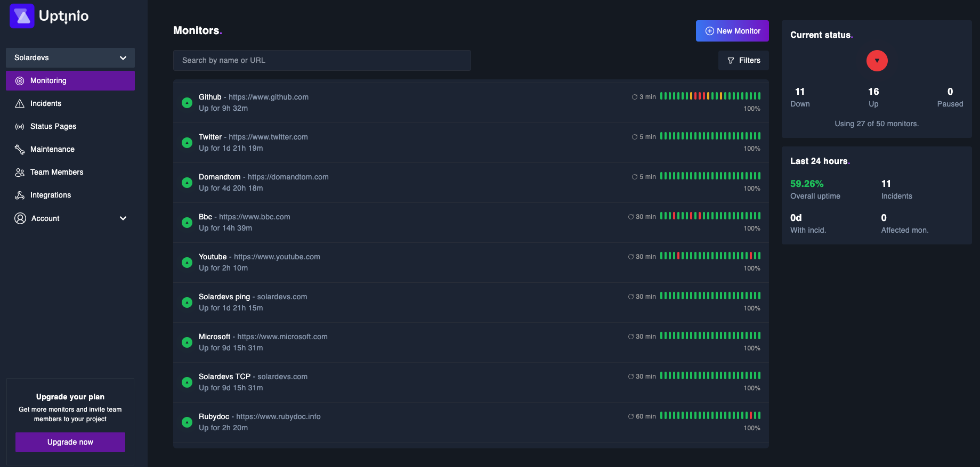Click the Monitoring target icon in sidebar
This screenshot has width=980, height=467.
[20, 81]
